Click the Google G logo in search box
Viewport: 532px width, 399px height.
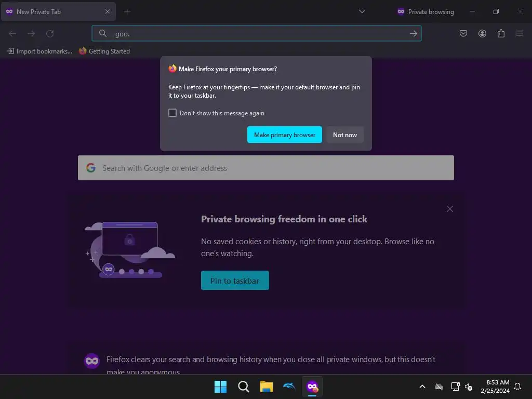point(90,168)
